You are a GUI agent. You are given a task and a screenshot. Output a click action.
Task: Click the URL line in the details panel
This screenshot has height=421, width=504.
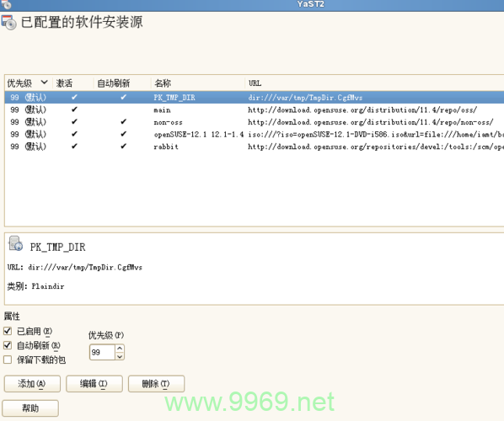click(x=74, y=267)
